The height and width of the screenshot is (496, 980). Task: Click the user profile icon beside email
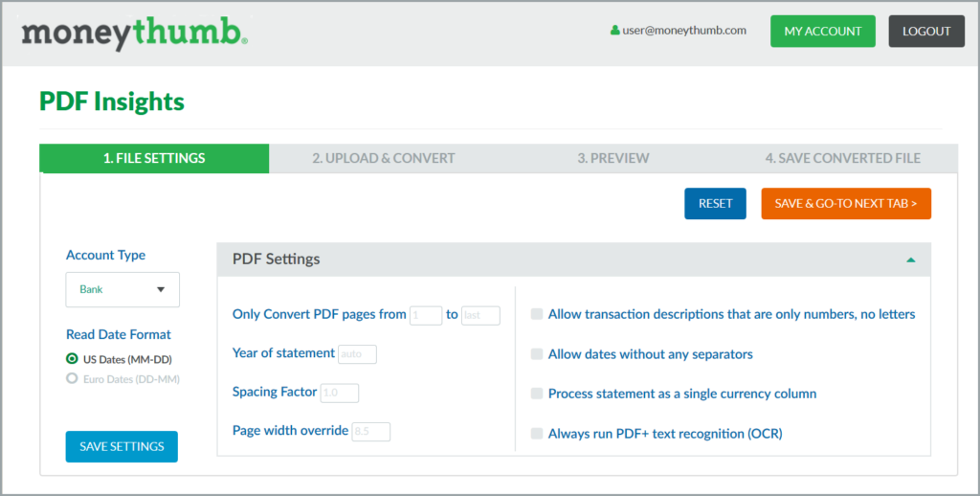click(615, 30)
